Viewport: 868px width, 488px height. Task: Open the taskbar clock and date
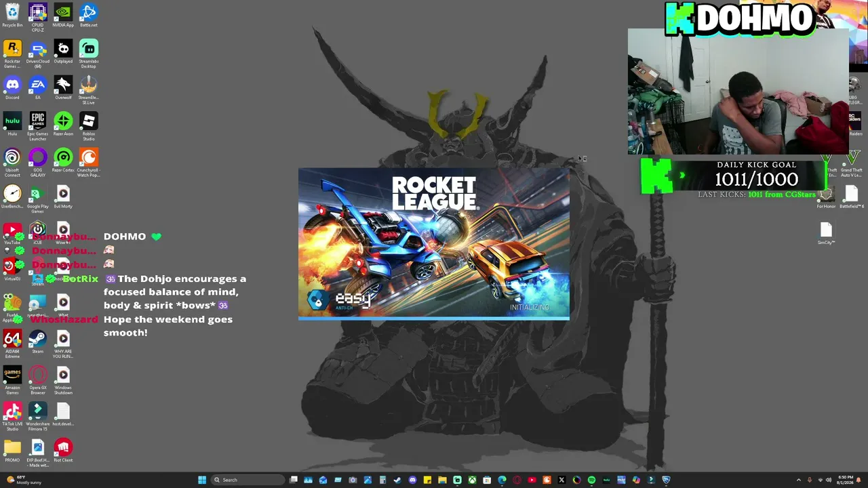click(844, 480)
